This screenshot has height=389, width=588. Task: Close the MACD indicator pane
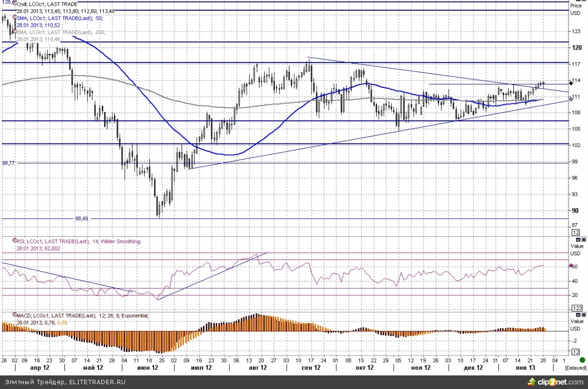(583, 314)
